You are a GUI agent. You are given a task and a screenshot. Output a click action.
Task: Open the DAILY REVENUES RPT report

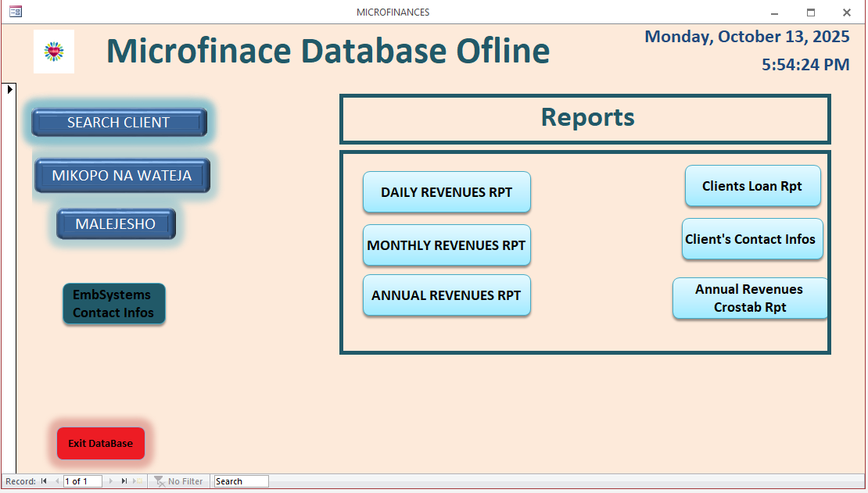click(447, 192)
